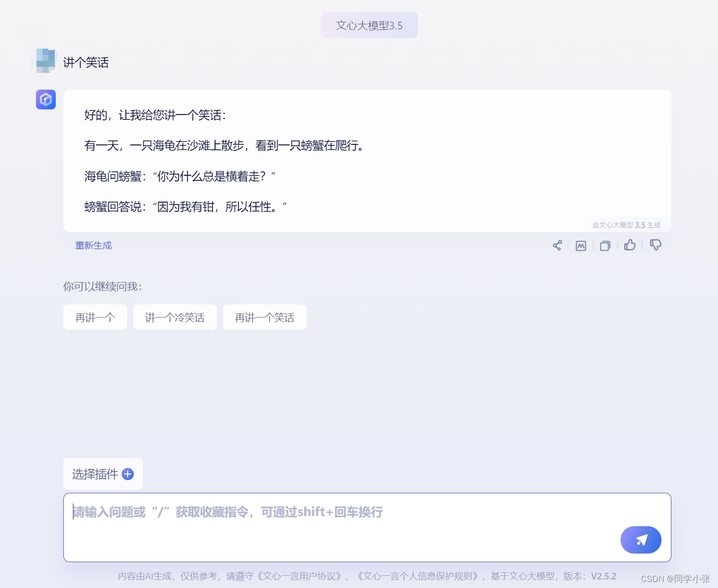Click the blue plus icon beside 选择插件
The height and width of the screenshot is (588, 718).
[x=128, y=474]
